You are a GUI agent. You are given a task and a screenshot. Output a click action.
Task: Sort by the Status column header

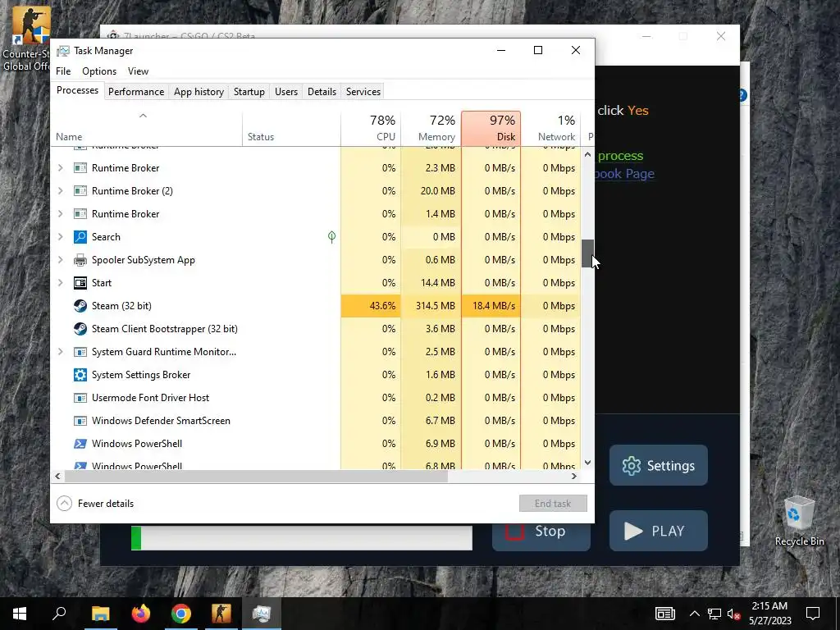click(x=291, y=129)
